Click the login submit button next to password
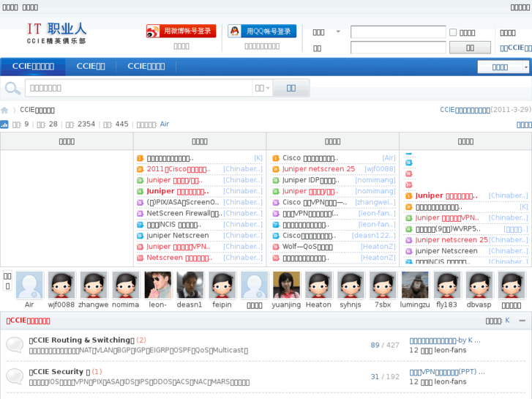Screen dimensions: 532x399 (x=470, y=48)
